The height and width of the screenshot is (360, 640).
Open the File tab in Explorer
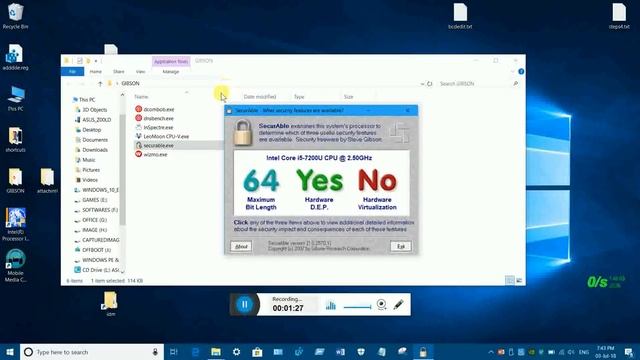73,72
